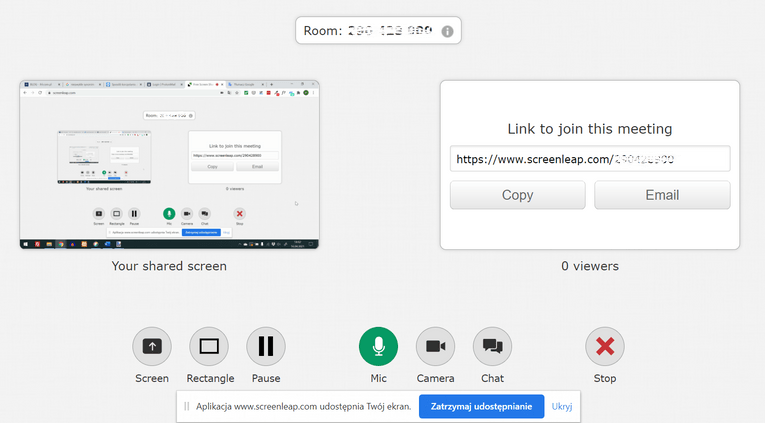Copy the meeting join link
The height and width of the screenshot is (423, 765).
517,195
